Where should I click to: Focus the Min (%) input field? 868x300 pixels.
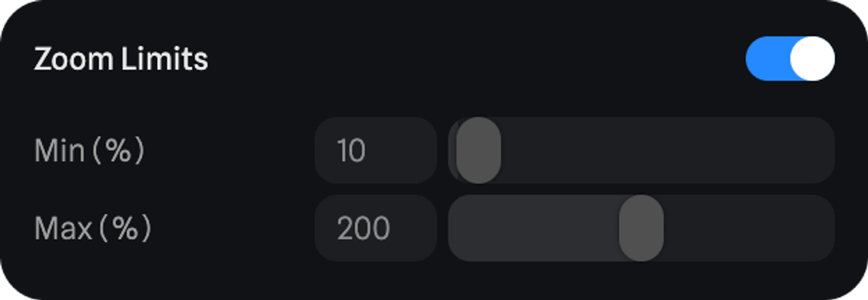click(x=375, y=150)
